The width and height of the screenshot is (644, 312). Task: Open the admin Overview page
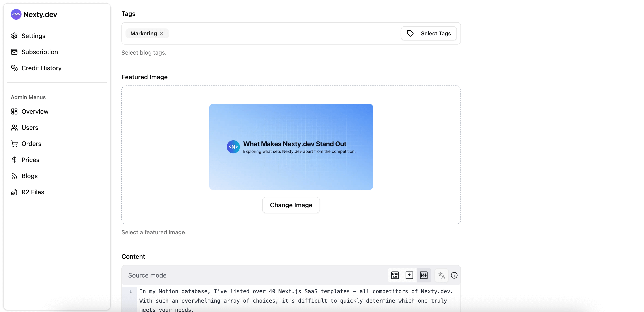pos(35,111)
